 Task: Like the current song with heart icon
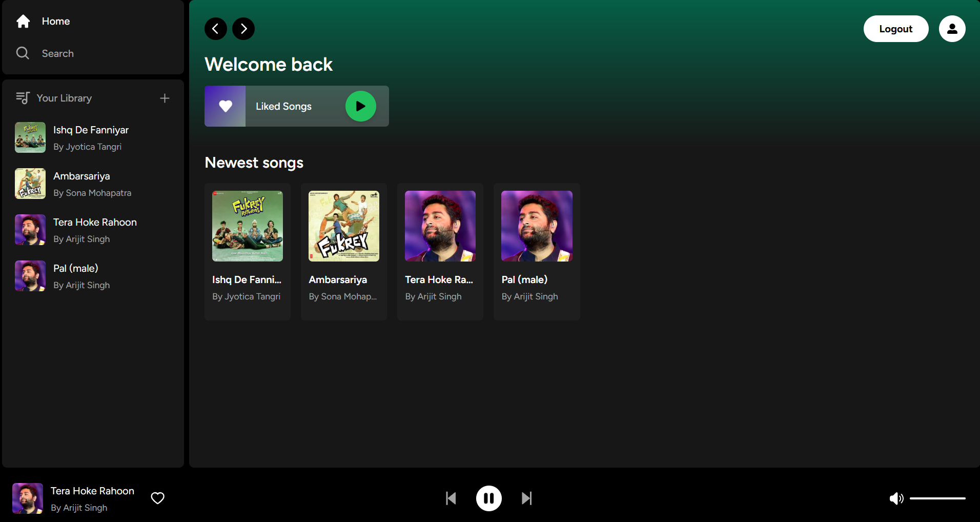[x=158, y=498]
